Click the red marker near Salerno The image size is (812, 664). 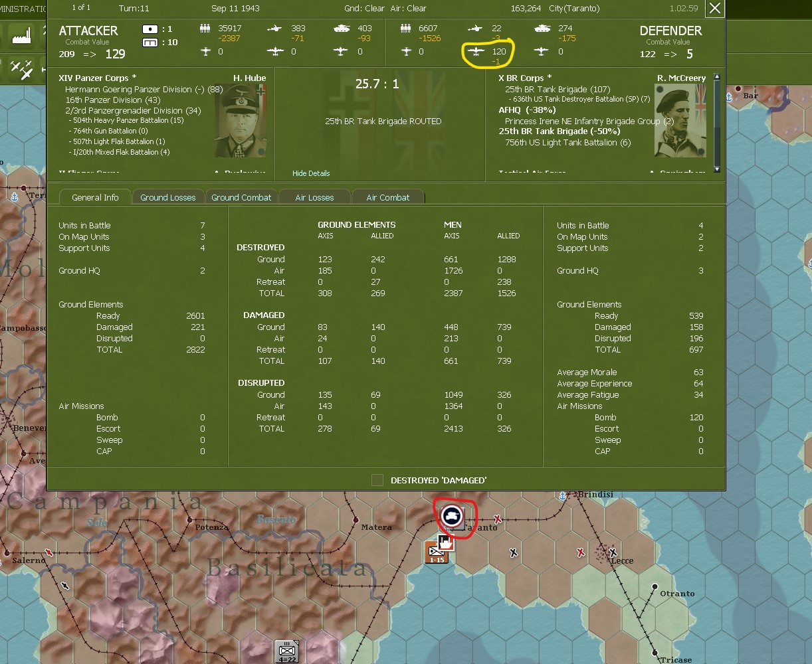pos(49,552)
